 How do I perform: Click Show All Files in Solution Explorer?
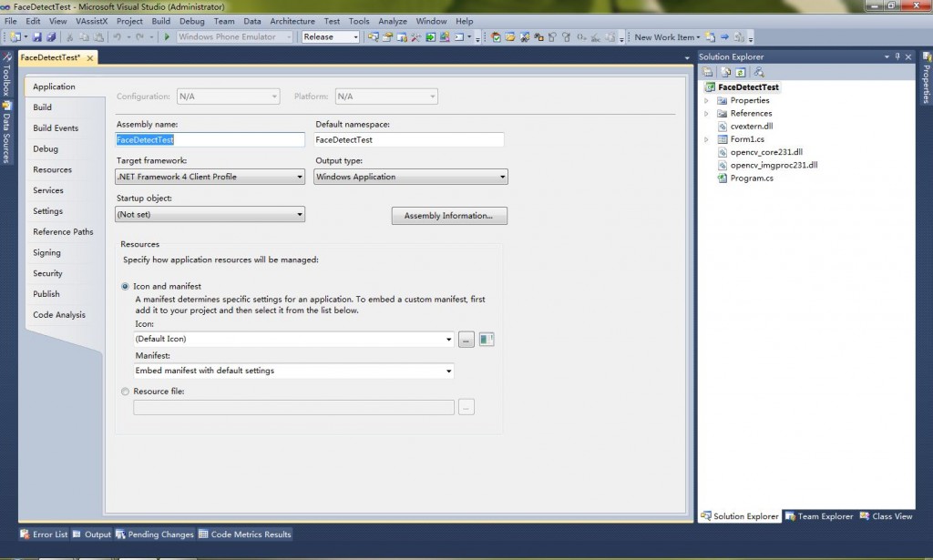726,72
